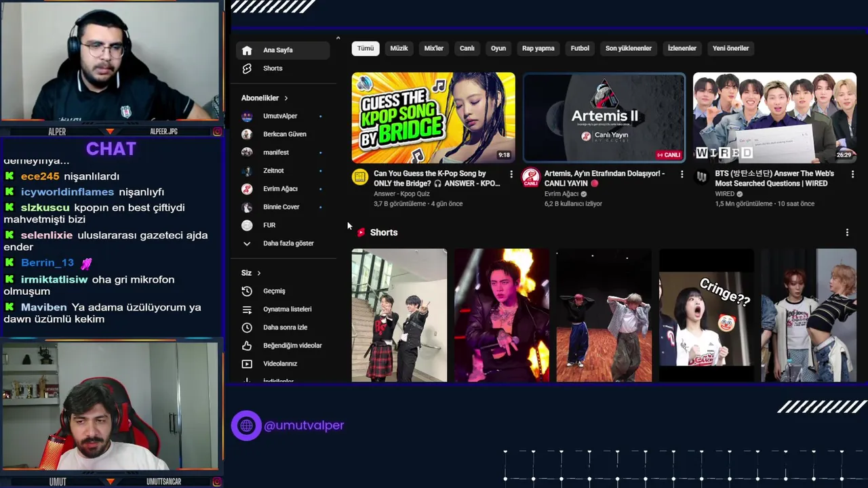Image resolution: width=868 pixels, height=488 pixels.
Task: Select the Rap yapma filter chip
Action: point(538,49)
